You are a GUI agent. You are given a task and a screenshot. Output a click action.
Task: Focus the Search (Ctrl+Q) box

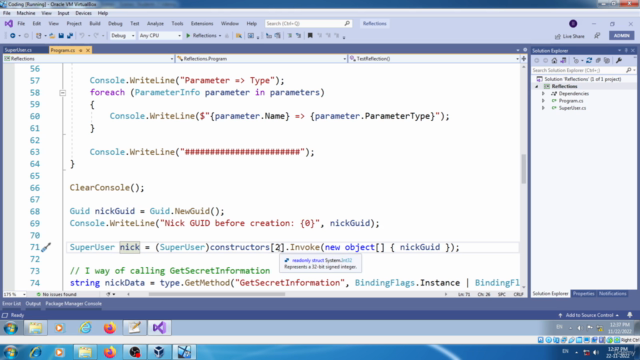[x=308, y=24]
